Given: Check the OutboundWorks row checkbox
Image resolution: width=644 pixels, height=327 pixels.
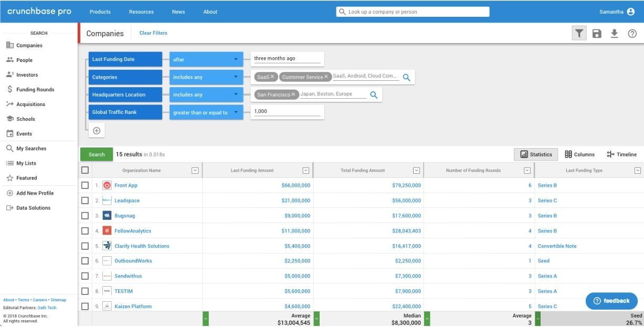Looking at the screenshot, I should click(x=85, y=261).
